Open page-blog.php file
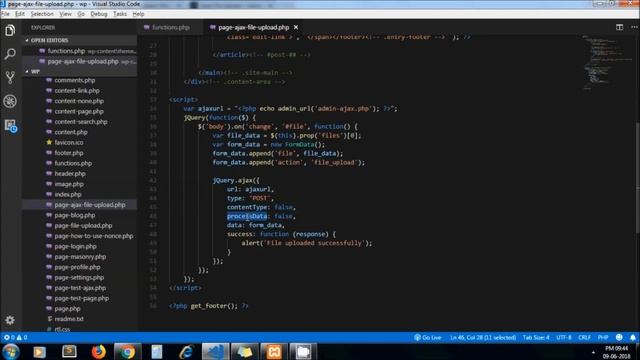 tap(75, 215)
